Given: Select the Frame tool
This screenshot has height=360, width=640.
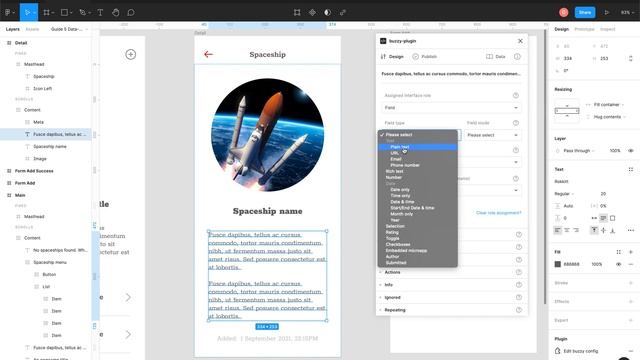Looking at the screenshot, I should pyautogui.click(x=47, y=13).
